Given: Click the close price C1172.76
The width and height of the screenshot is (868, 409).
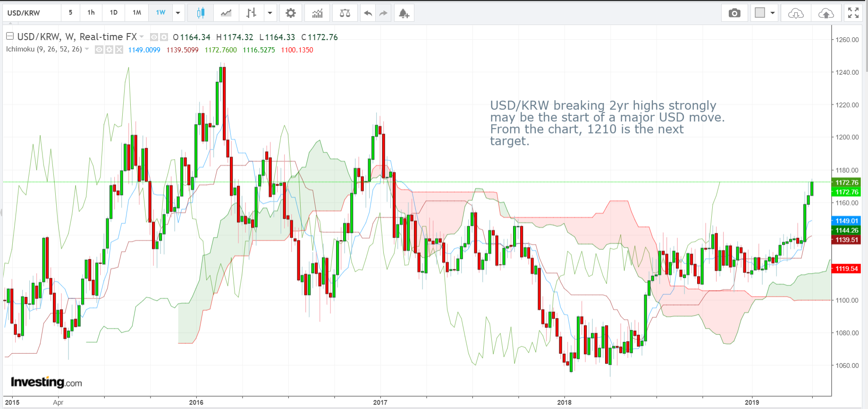Looking at the screenshot, I should click(320, 37).
